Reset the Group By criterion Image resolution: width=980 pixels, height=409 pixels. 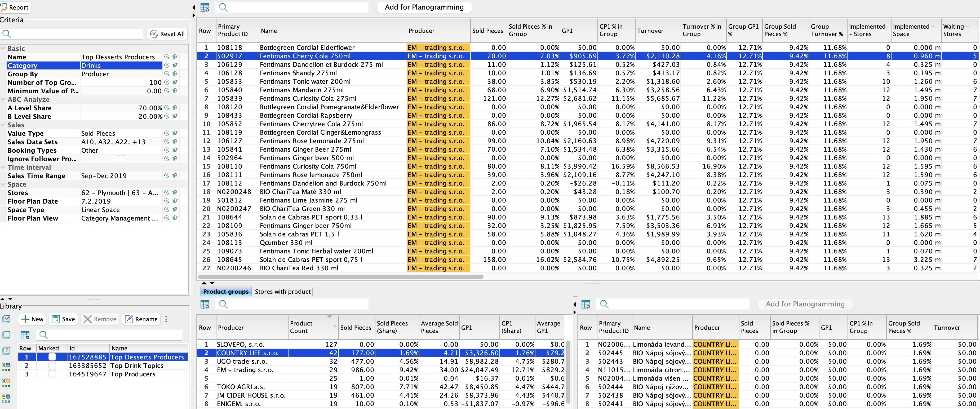[166, 74]
